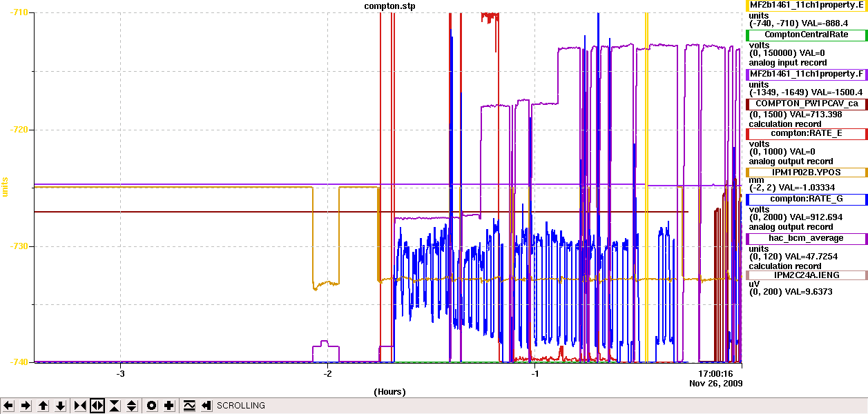Click the vertical 'units' y-axis label

pyautogui.click(x=4, y=187)
